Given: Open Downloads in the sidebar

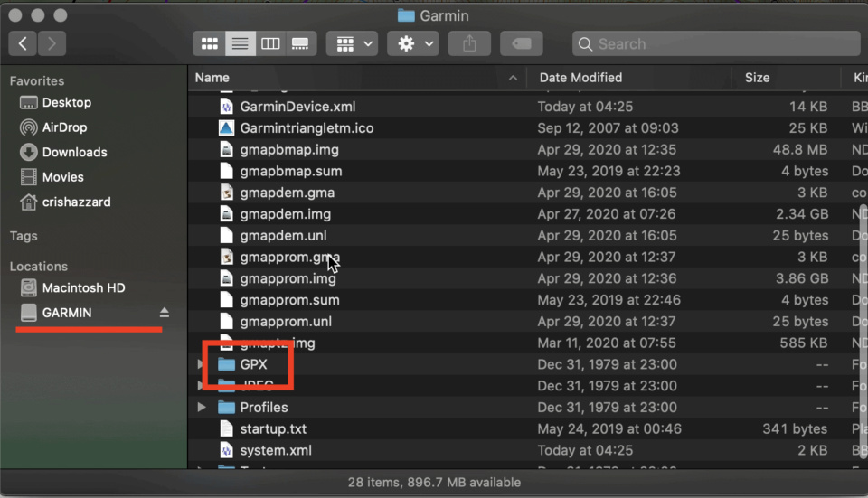Looking at the screenshot, I should (74, 152).
